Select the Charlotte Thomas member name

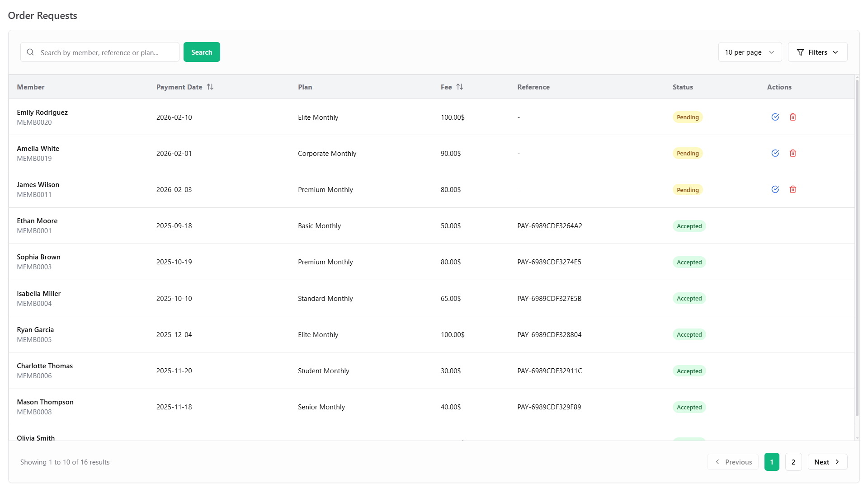(x=45, y=366)
